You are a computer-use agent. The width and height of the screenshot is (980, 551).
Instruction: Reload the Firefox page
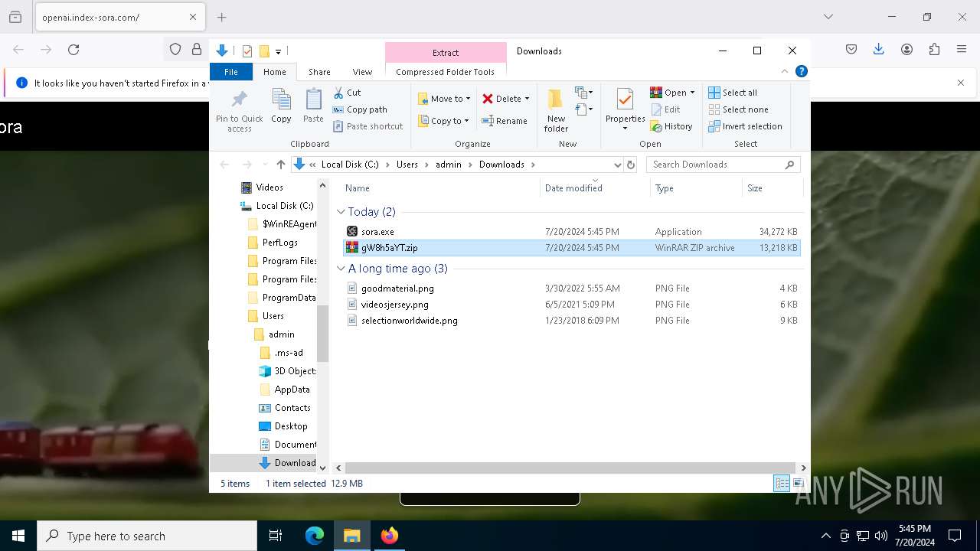73,50
